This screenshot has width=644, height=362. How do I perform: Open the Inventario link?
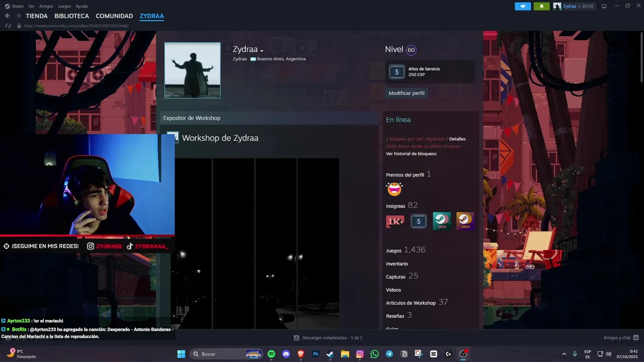coord(397,264)
